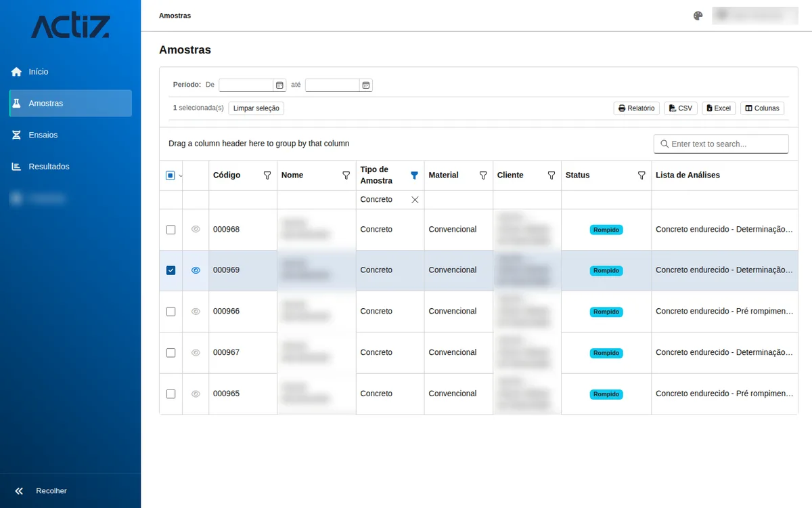This screenshot has height=508, width=812.
Task: Filter the Cliente column
Action: (x=551, y=175)
